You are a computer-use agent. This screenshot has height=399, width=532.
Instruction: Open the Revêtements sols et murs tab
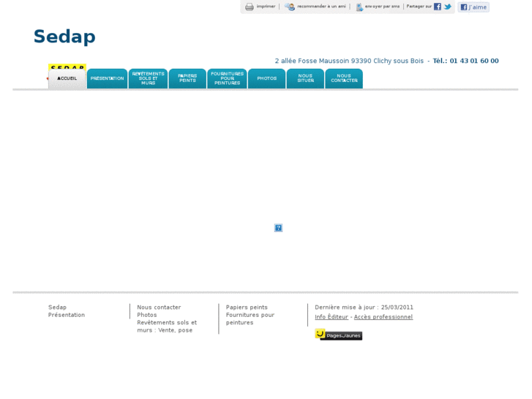click(149, 79)
